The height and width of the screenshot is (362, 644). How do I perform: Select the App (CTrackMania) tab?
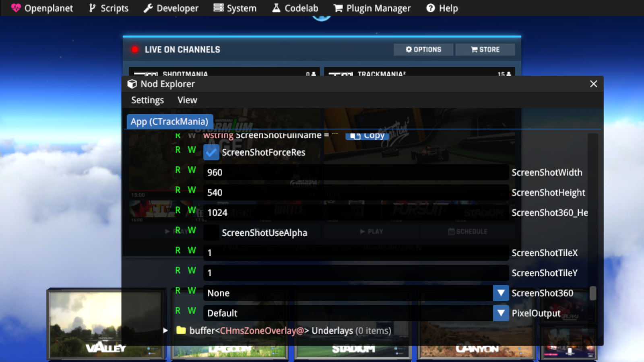(169, 121)
